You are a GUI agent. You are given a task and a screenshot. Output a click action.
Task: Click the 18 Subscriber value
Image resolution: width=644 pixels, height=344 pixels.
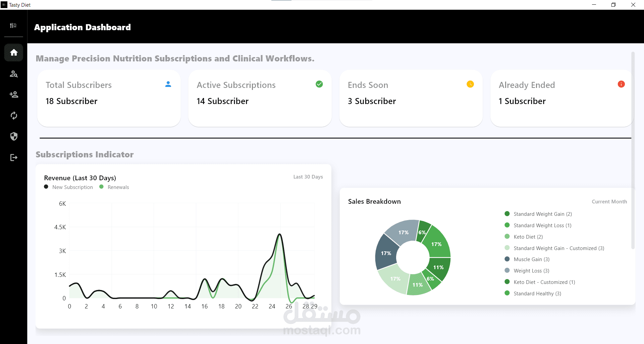click(71, 101)
